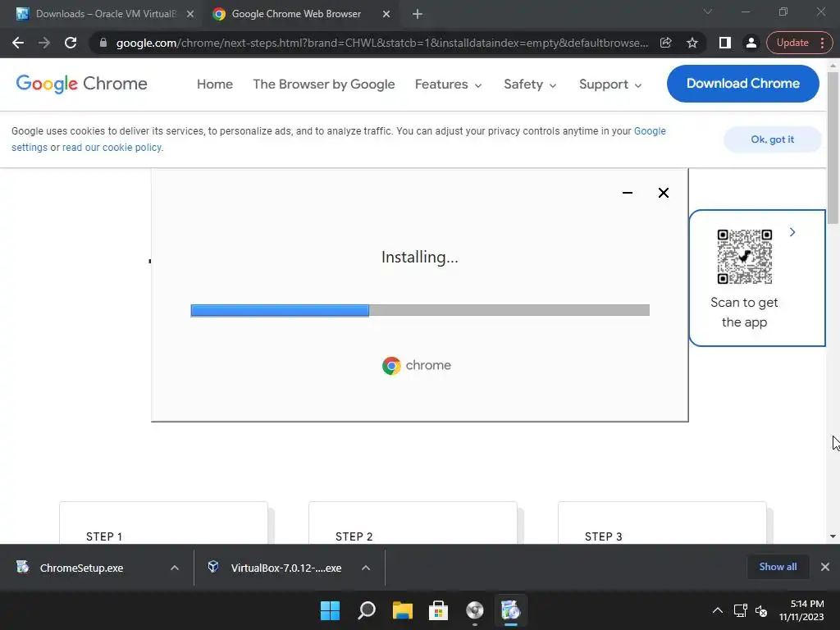Click the chrome logo in installer
840x630 pixels.
pos(416,365)
